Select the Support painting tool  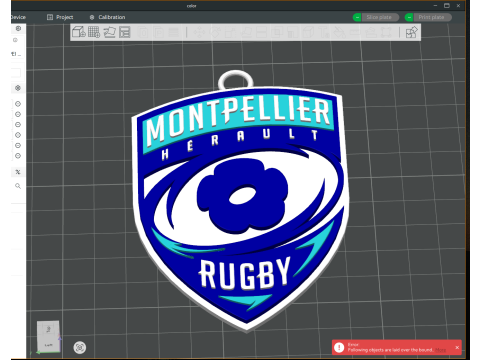coord(292,32)
